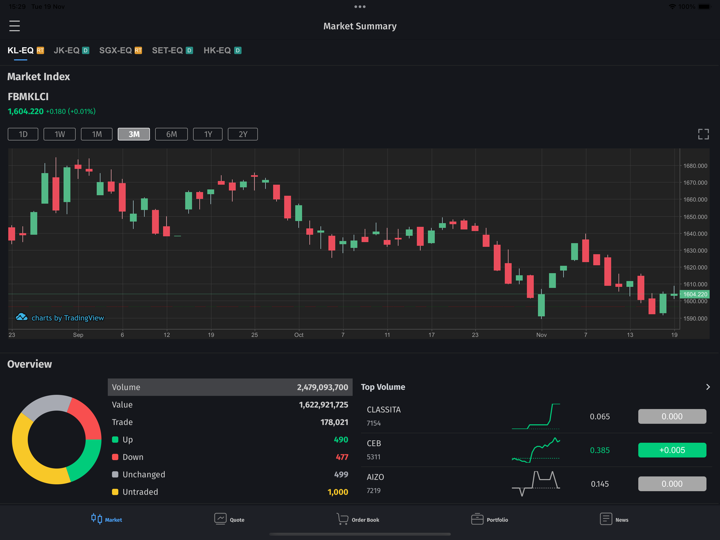Image resolution: width=720 pixels, height=540 pixels.
Task: Open the three-dot multitasking menu
Action: [360, 7]
